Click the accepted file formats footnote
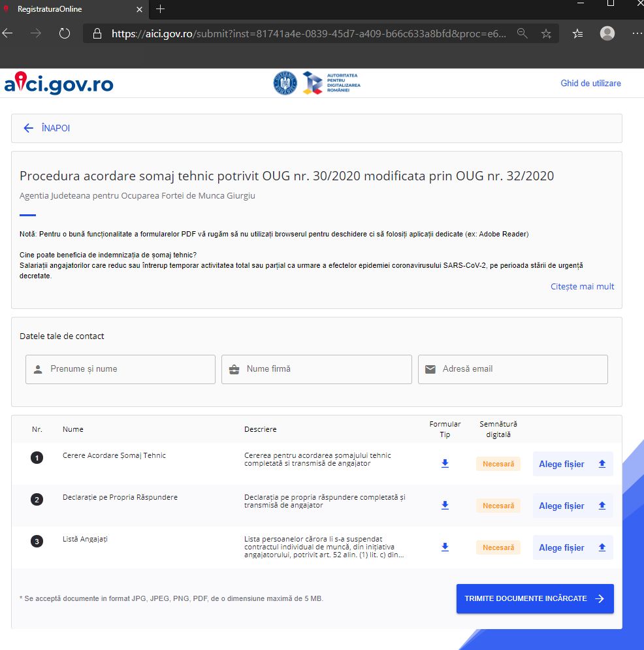Screen dimensions: 644x650 172,598
